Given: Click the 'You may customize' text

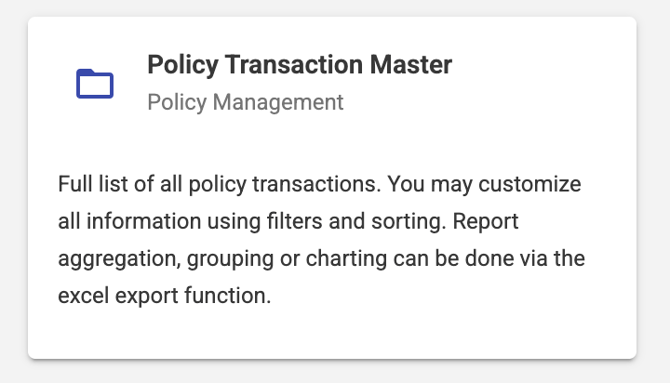Looking at the screenshot, I should pyautogui.click(x=484, y=185).
